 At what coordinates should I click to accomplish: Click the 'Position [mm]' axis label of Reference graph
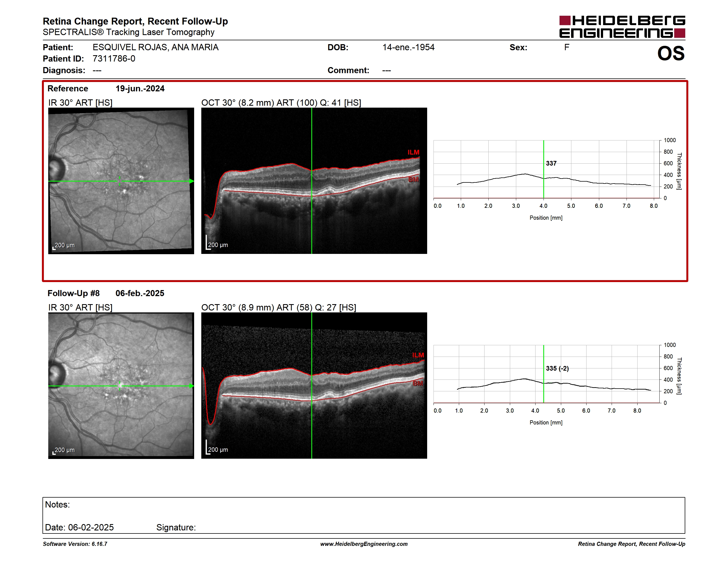pyautogui.click(x=546, y=218)
